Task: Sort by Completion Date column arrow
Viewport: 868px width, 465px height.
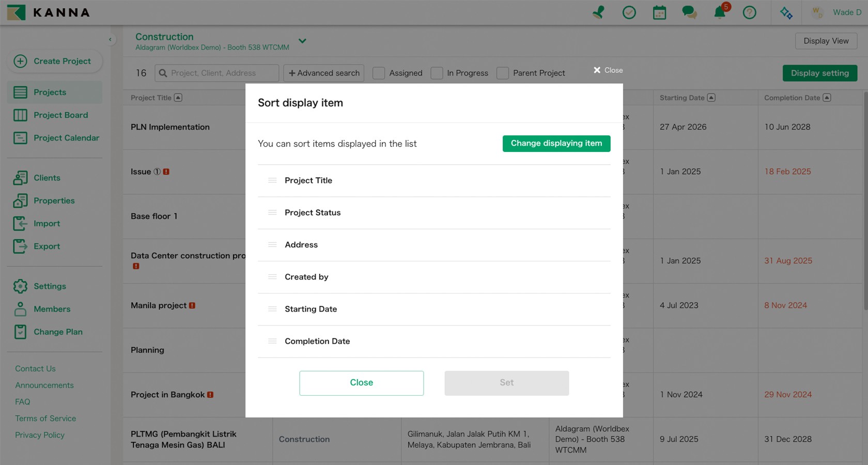Action: (827, 98)
